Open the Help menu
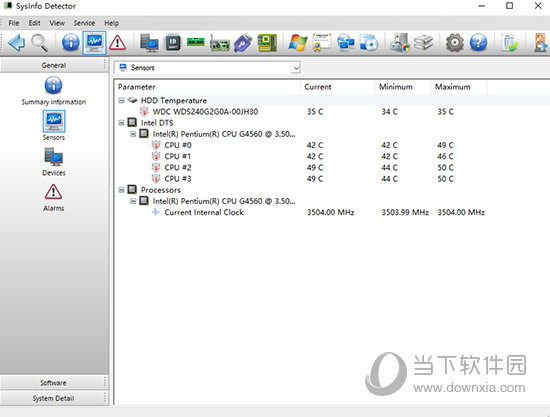The width and height of the screenshot is (550, 417). pyautogui.click(x=112, y=23)
